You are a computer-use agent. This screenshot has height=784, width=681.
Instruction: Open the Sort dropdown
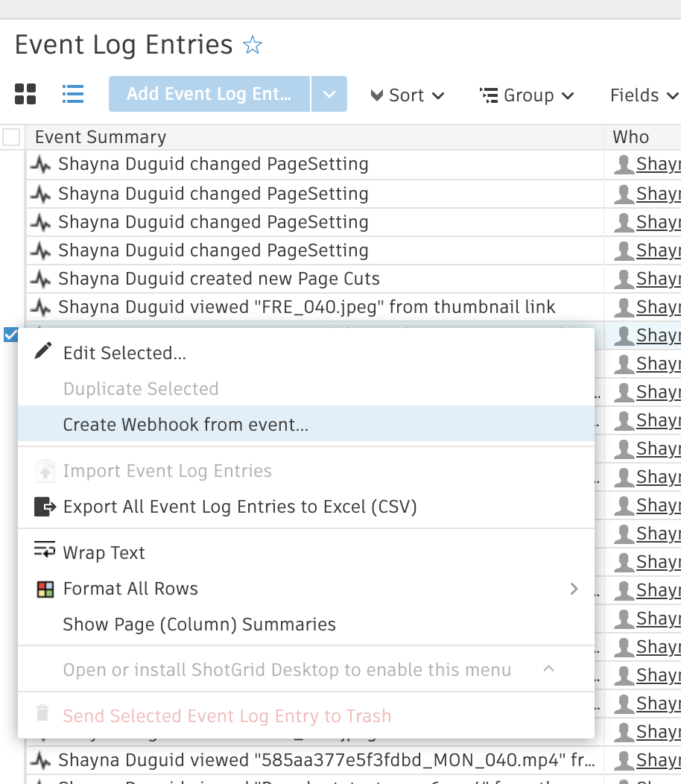[x=408, y=95]
